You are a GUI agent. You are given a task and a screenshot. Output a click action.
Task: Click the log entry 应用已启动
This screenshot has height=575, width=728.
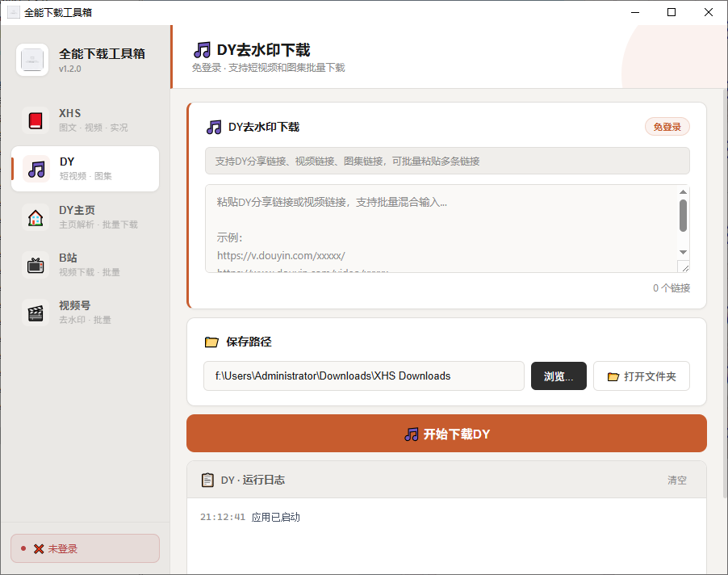click(276, 517)
